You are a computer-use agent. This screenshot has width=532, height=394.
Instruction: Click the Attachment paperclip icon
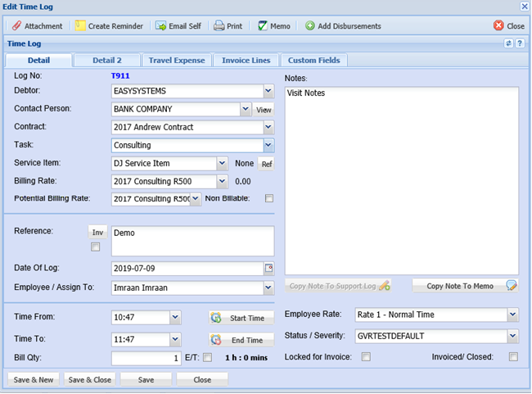click(x=16, y=26)
